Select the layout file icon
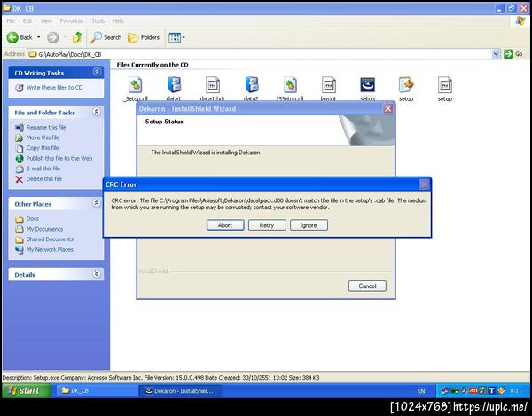The width and height of the screenshot is (532, 416). point(329,85)
